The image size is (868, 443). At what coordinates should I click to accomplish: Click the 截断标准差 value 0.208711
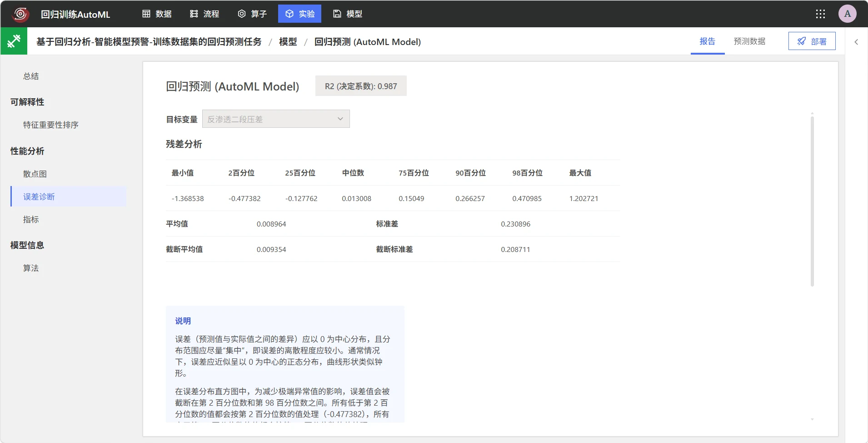[x=515, y=249]
